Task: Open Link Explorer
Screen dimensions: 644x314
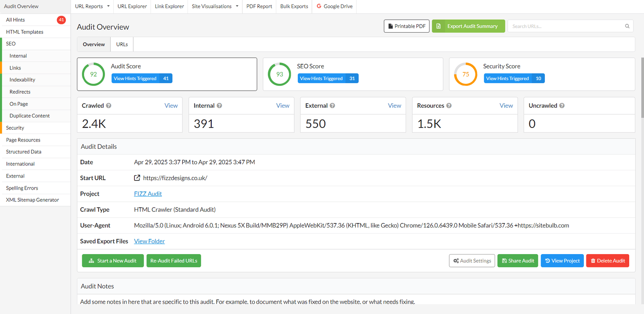Action: (x=169, y=6)
